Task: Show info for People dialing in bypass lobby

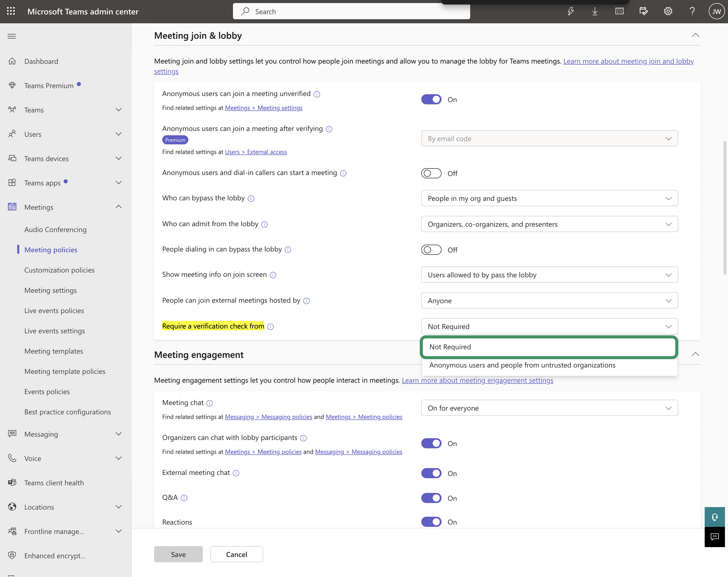Action: [288, 250]
